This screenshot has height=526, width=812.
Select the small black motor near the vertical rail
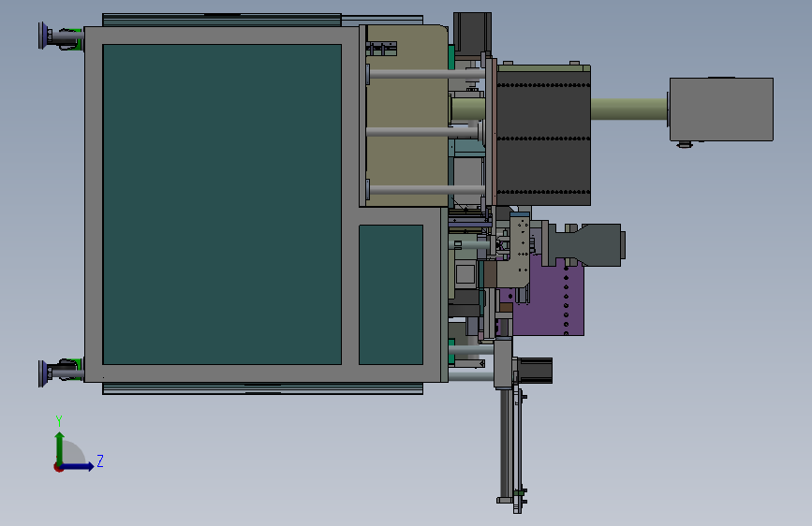[x=535, y=371]
